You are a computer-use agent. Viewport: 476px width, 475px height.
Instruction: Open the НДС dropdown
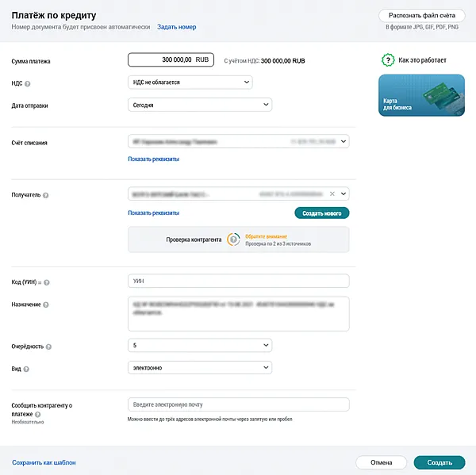pyautogui.click(x=190, y=82)
